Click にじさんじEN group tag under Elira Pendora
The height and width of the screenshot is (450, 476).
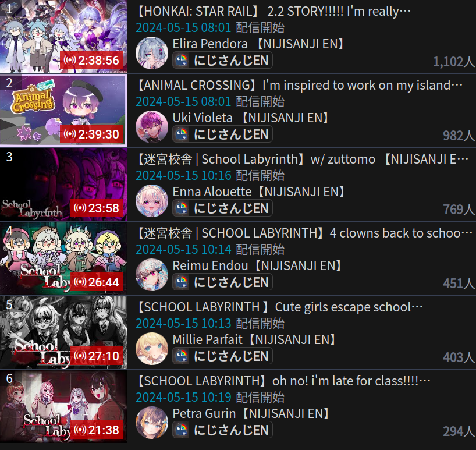[222, 60]
